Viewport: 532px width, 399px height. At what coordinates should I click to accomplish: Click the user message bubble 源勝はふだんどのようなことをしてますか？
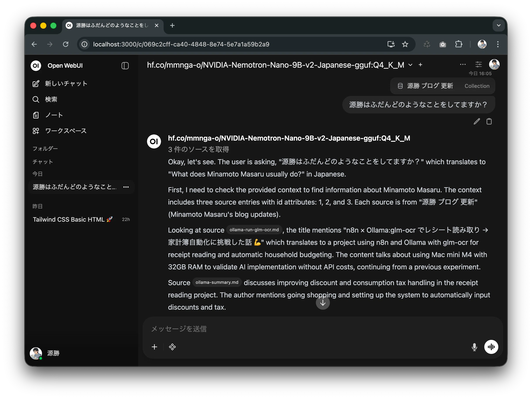[x=418, y=104]
